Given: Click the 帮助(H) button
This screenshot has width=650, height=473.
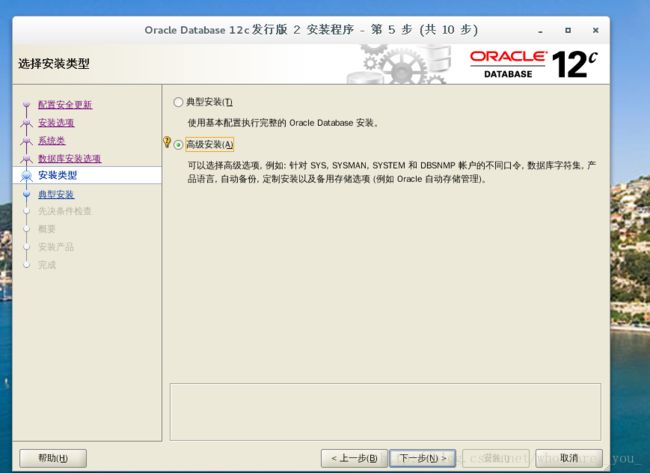Looking at the screenshot, I should click(x=53, y=458).
